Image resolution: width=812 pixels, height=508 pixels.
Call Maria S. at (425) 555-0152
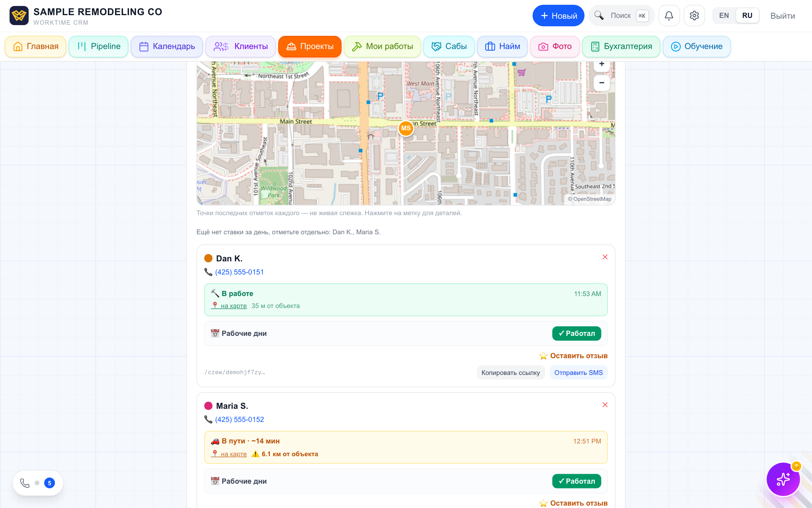(x=239, y=420)
